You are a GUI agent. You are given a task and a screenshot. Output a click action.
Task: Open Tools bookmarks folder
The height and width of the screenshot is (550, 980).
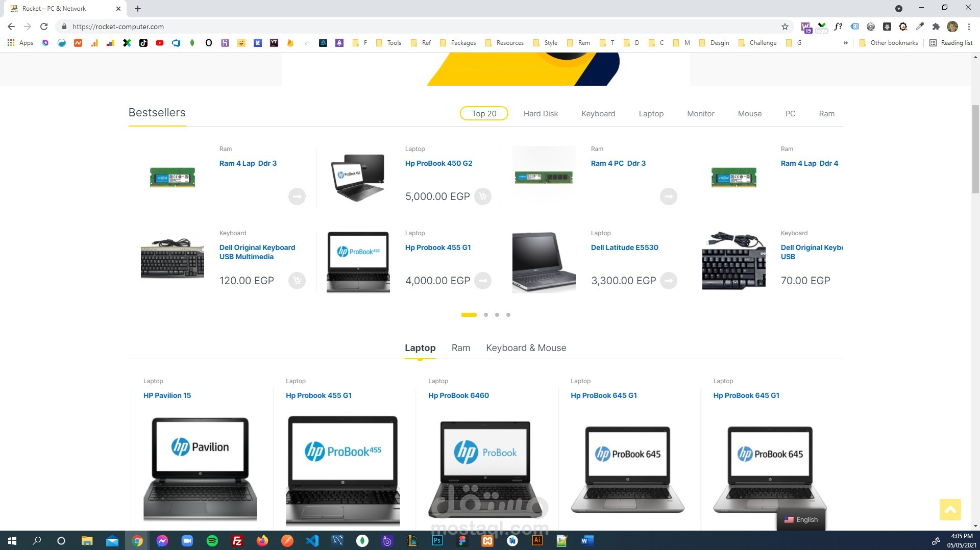(389, 43)
